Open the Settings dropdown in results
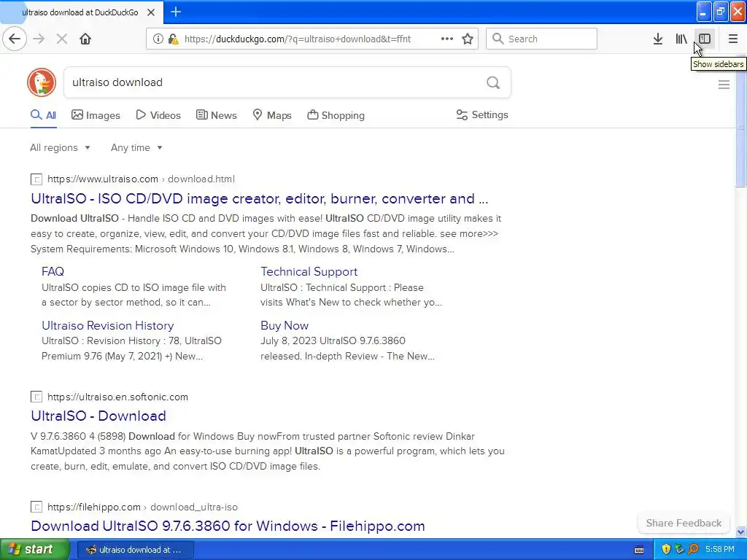Screen dimensions: 747x560 click(x=482, y=115)
